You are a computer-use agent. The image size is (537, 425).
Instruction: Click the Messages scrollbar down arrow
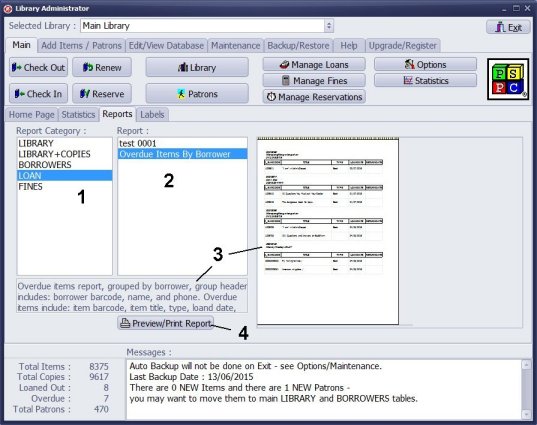[526, 414]
